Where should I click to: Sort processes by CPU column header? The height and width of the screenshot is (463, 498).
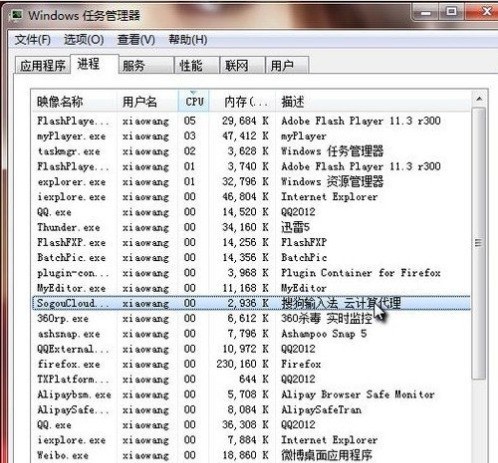(x=194, y=101)
